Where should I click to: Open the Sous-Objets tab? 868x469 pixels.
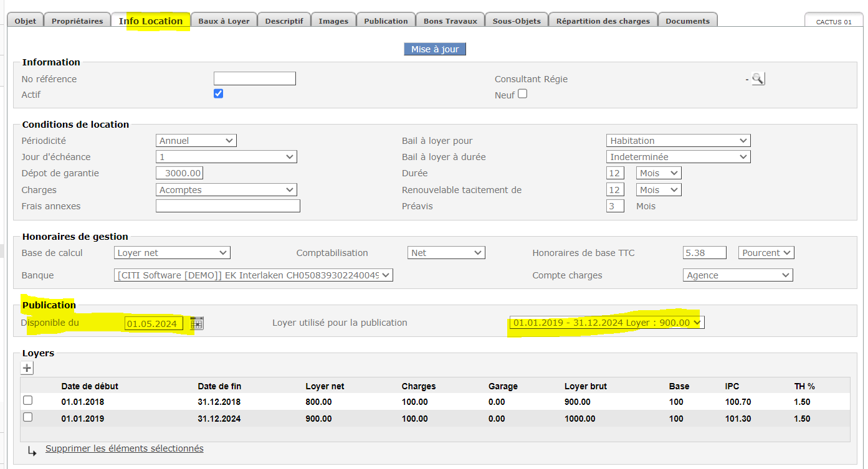coord(517,21)
